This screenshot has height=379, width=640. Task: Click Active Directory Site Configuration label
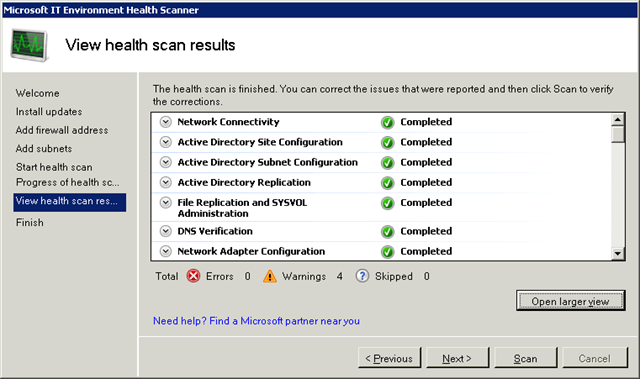click(x=260, y=142)
